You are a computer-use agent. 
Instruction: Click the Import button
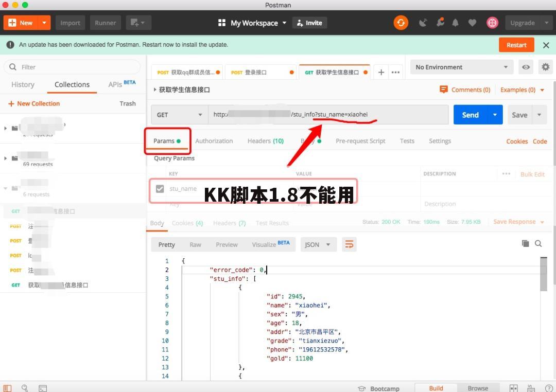click(x=70, y=23)
